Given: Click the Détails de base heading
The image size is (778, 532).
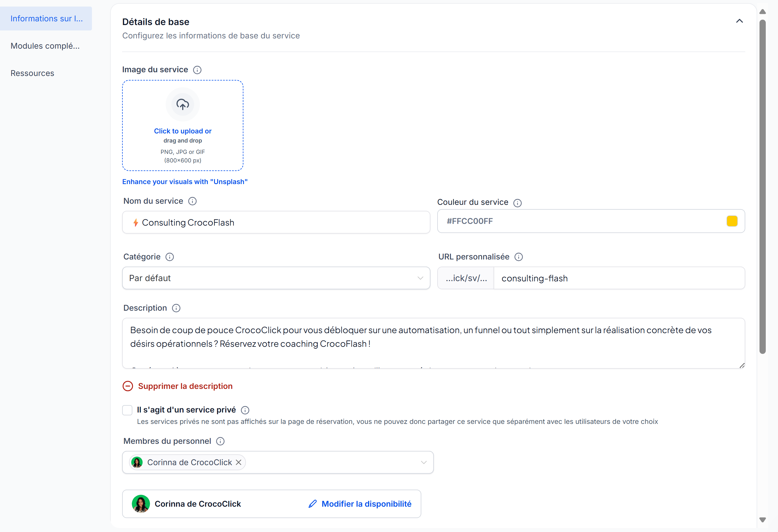Looking at the screenshot, I should (156, 22).
